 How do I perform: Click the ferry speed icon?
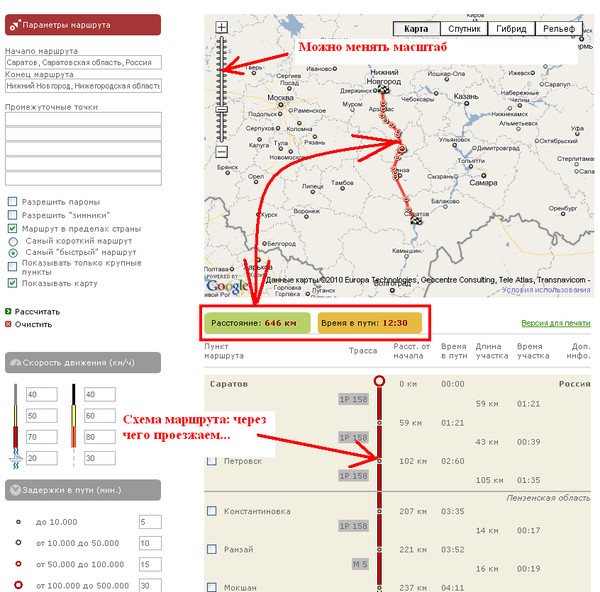(x=16, y=458)
